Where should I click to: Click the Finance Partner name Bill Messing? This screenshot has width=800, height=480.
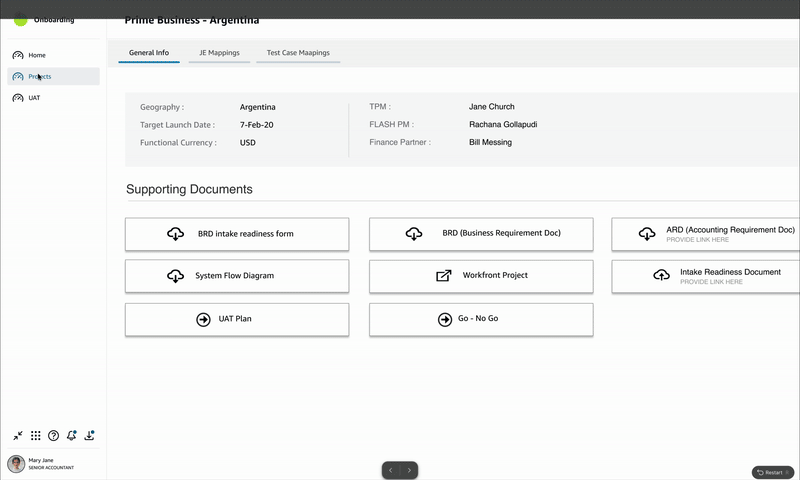pos(490,142)
